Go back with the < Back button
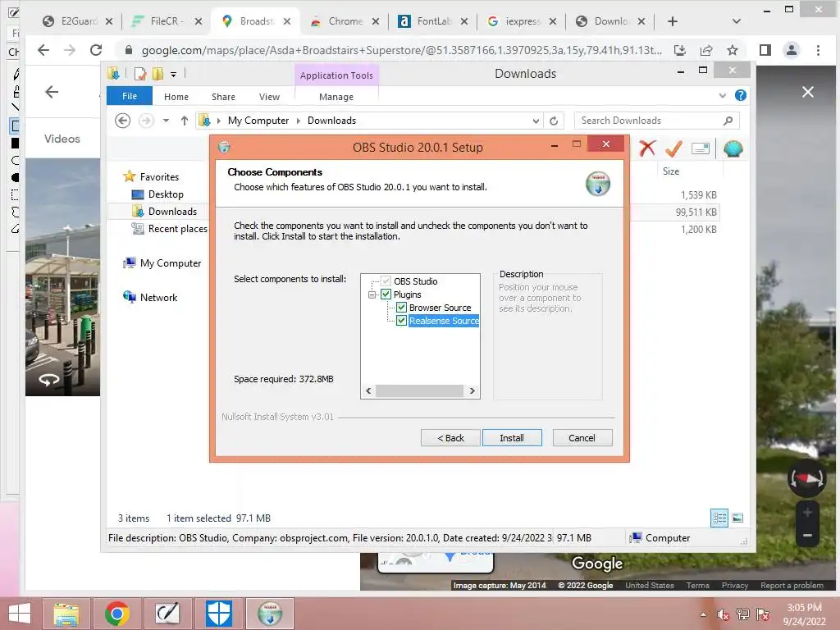The width and height of the screenshot is (840, 630). (x=450, y=438)
